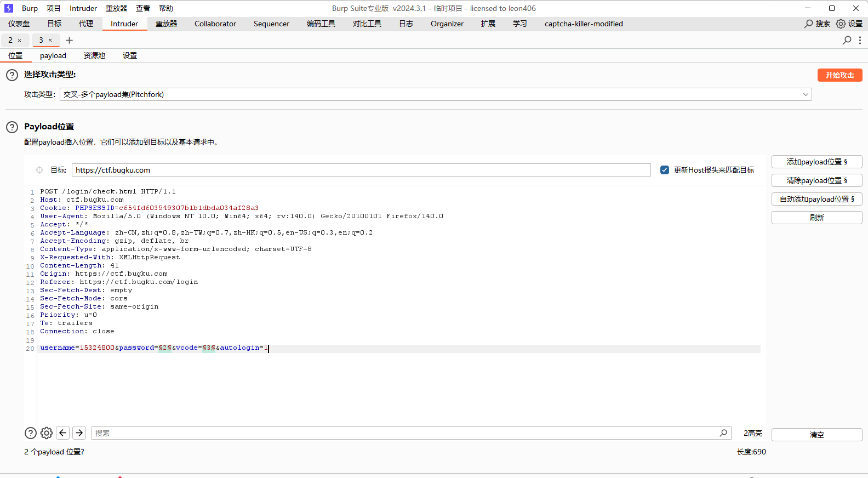Click the §3§ vcode payload marker
The width and height of the screenshot is (868, 478).
click(209, 348)
